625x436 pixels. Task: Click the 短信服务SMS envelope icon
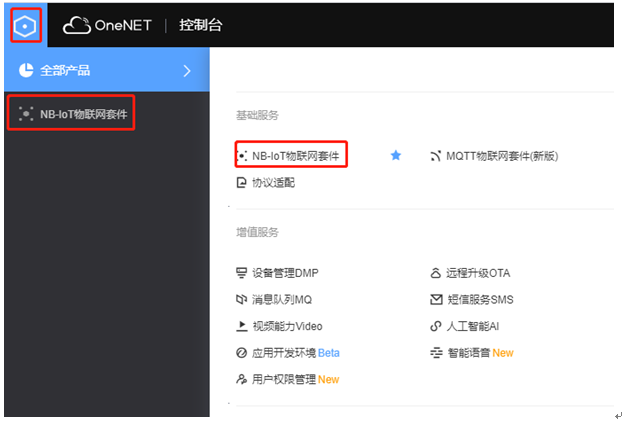click(x=436, y=299)
